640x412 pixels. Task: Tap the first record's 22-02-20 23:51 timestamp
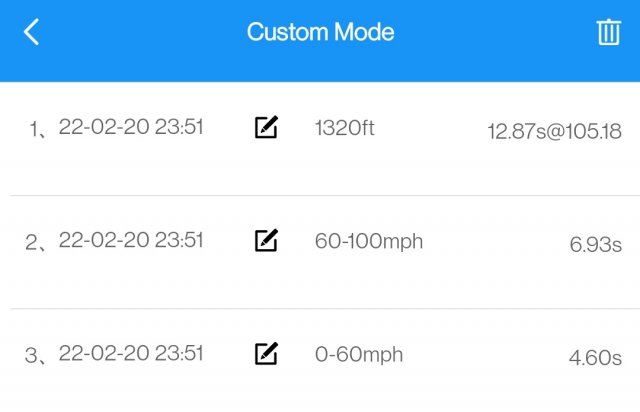click(131, 127)
